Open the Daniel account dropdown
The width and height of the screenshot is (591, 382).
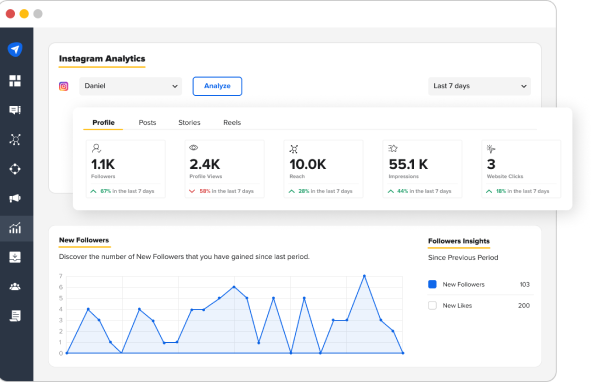click(x=130, y=86)
